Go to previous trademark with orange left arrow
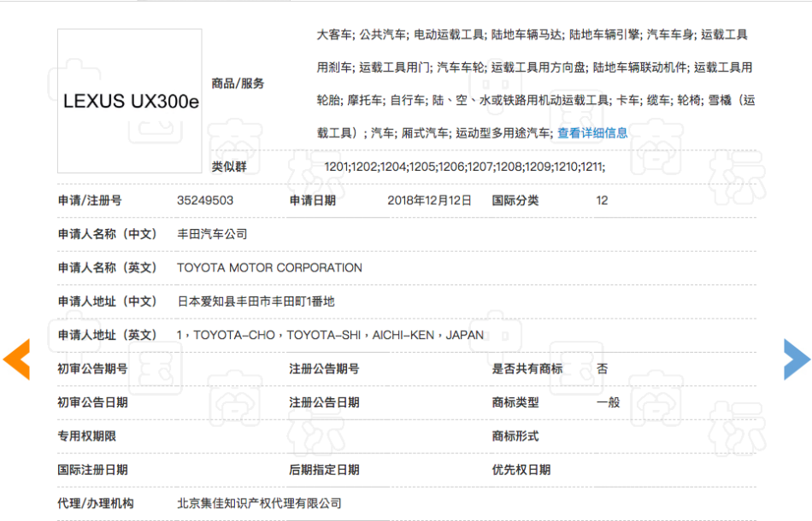The height and width of the screenshot is (521, 812). (16, 360)
